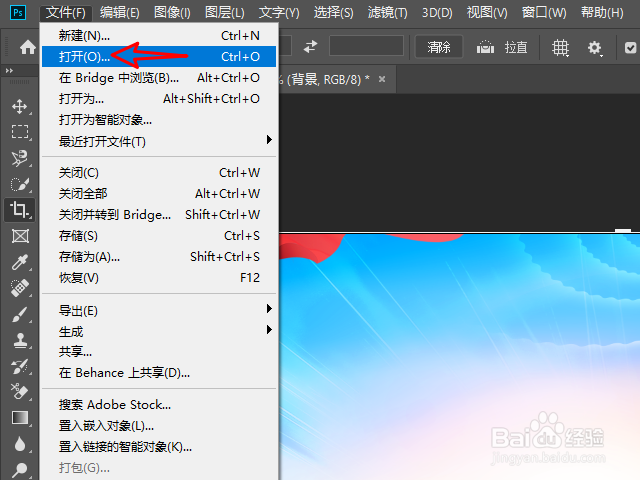This screenshot has height=480, width=640.
Task: Choose 置入嵌入对象(L)...
Action: 159,426
